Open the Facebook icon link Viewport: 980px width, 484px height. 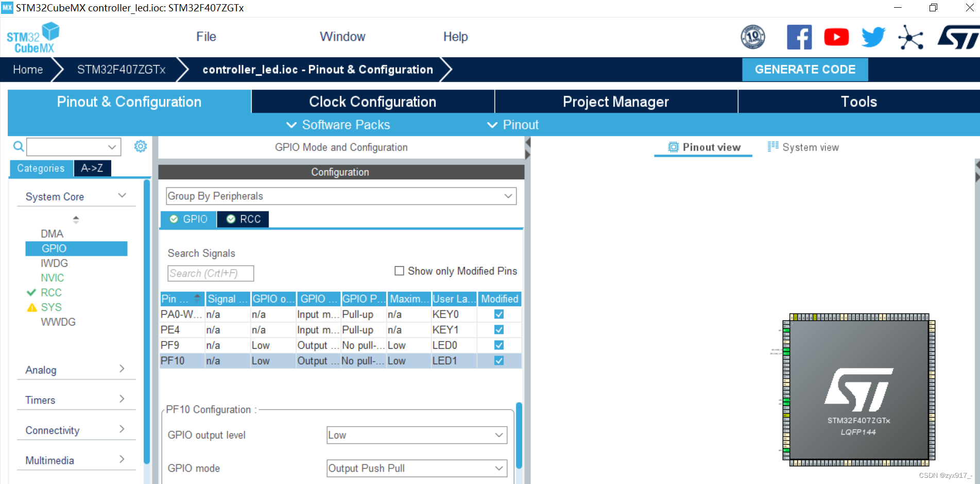click(799, 37)
